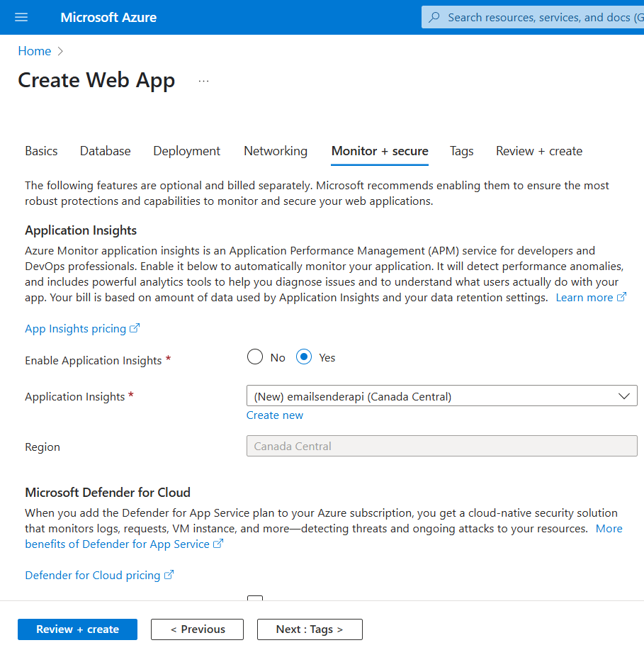Switch to the Networking tab
This screenshot has width=644, height=650.
[x=276, y=151]
